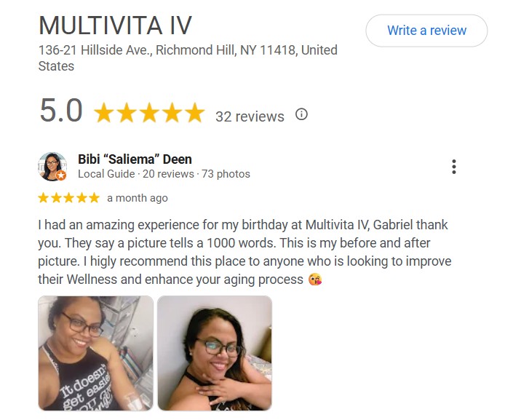Open the first review photo with IV
The width and height of the screenshot is (513, 420).
pos(95,353)
